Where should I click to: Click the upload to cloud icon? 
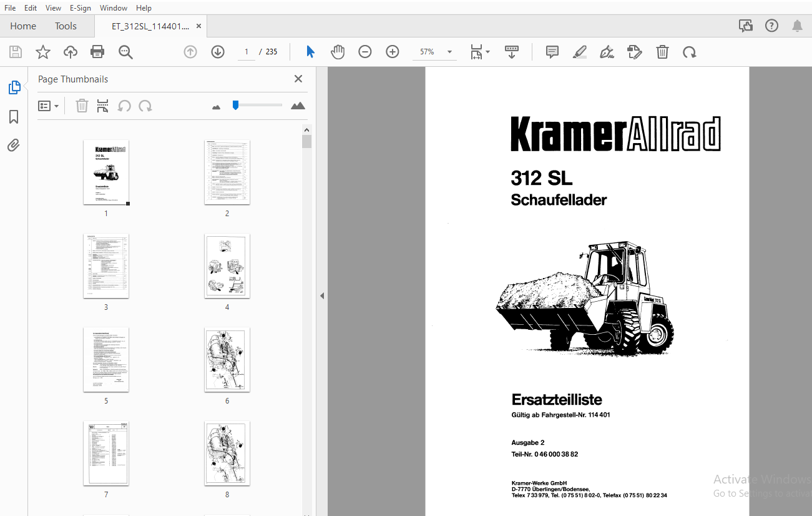71,52
